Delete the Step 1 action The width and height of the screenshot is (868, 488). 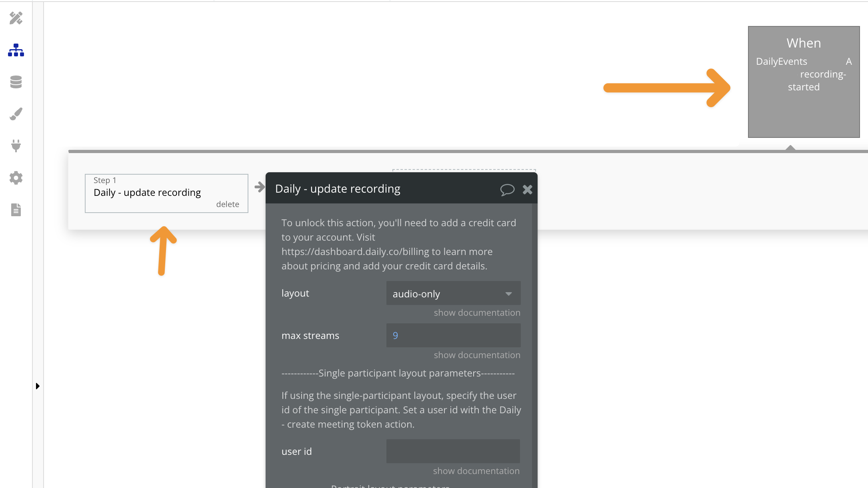228,204
